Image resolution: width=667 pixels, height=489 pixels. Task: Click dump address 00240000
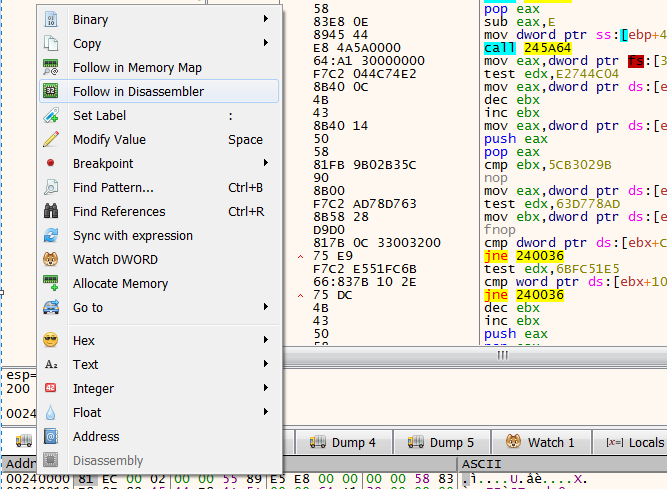(x=38, y=479)
